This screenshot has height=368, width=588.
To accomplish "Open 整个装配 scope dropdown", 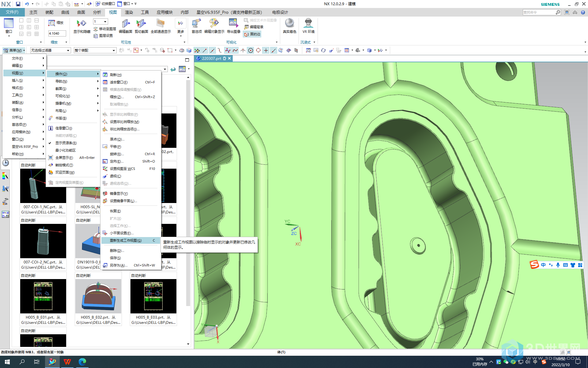I will [x=95, y=50].
